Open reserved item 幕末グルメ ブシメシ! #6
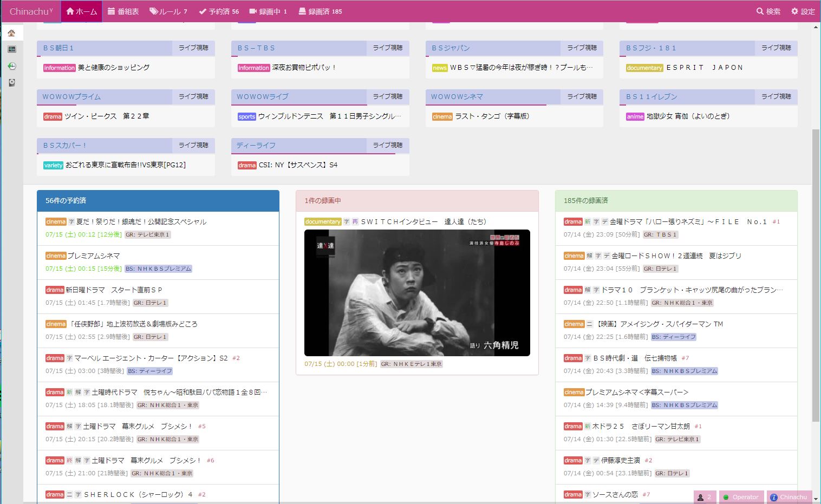Image resolution: width=821 pixels, height=504 pixels. 158,467
